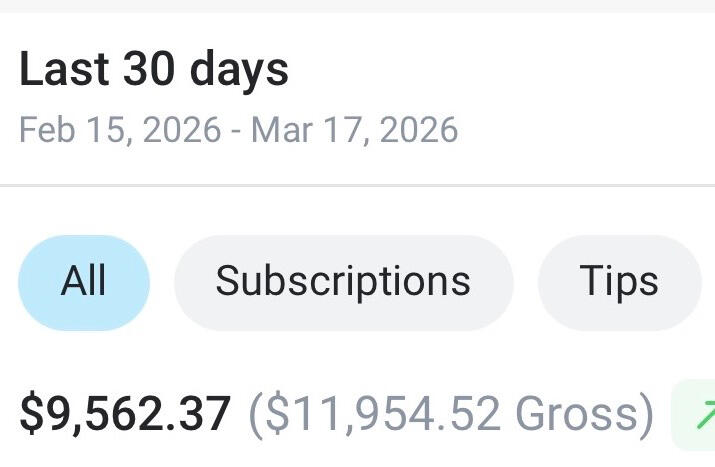Click the gray bar above the header

[x=357, y=6]
